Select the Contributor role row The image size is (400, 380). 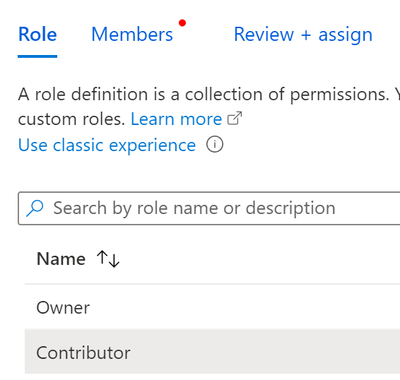212,352
